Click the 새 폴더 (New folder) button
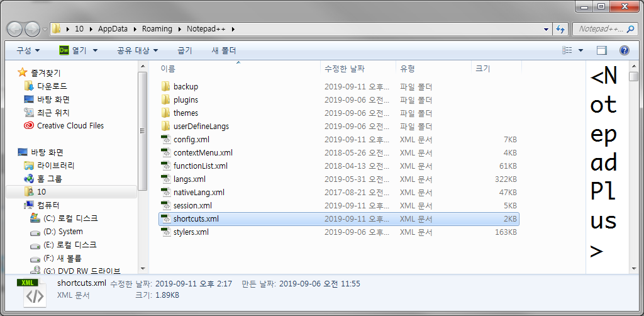Image resolution: width=644 pixels, height=316 pixels. 224,50
